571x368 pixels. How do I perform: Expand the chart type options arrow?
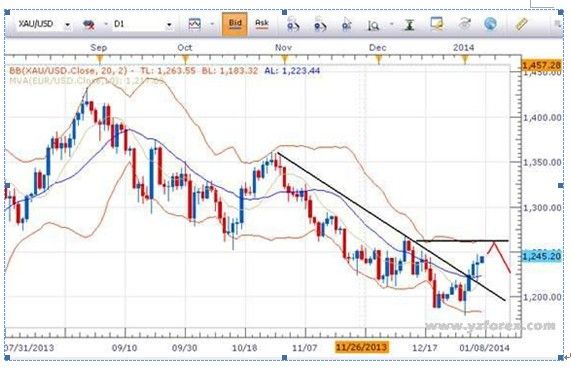[212, 24]
